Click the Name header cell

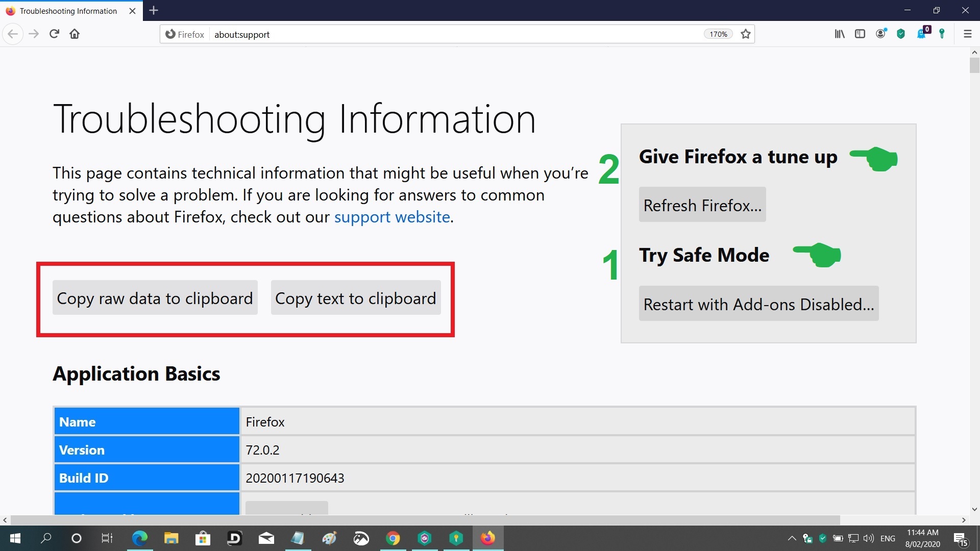[147, 421]
